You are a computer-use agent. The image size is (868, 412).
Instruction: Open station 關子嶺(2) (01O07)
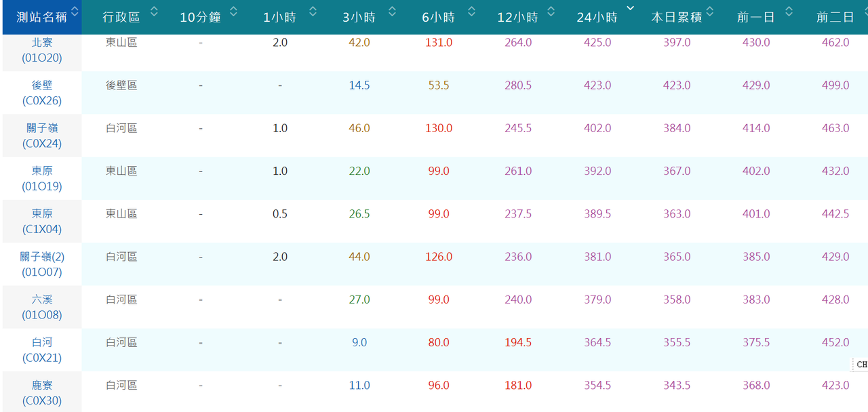42,264
